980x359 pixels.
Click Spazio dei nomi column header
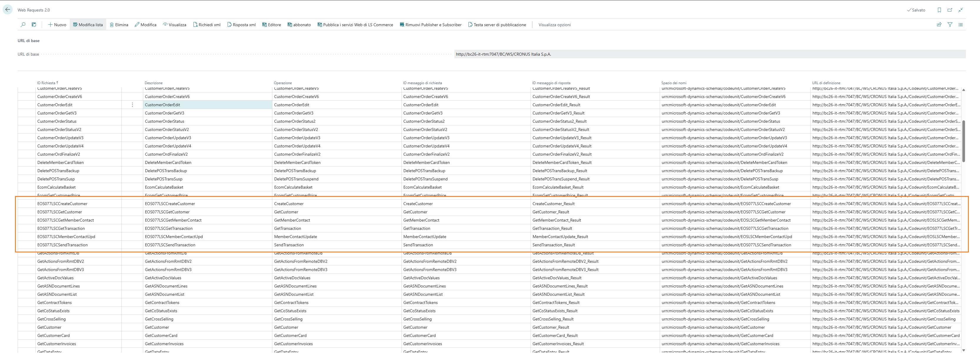click(674, 83)
